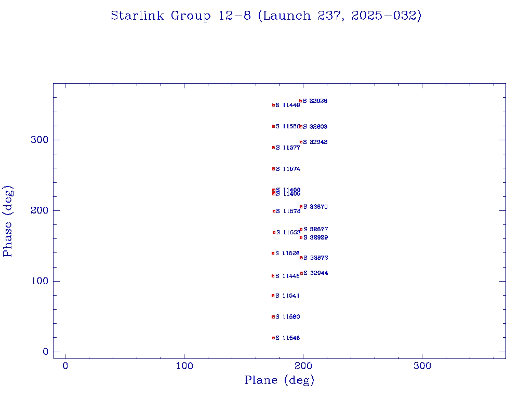Select the 200 tick label on Plane axis
The height and width of the screenshot is (399, 532).
point(303,366)
